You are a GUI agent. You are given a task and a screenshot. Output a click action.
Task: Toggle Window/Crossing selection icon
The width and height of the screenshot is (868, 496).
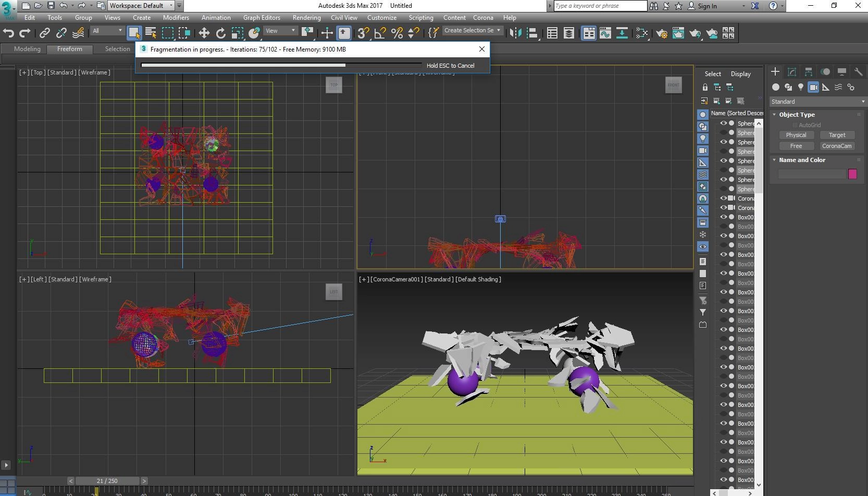(x=184, y=33)
